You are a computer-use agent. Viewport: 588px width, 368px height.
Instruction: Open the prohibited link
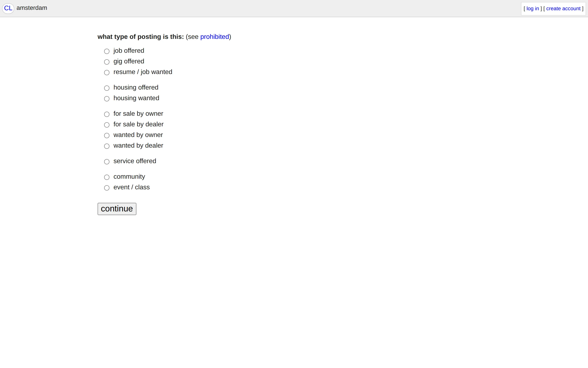point(215,37)
